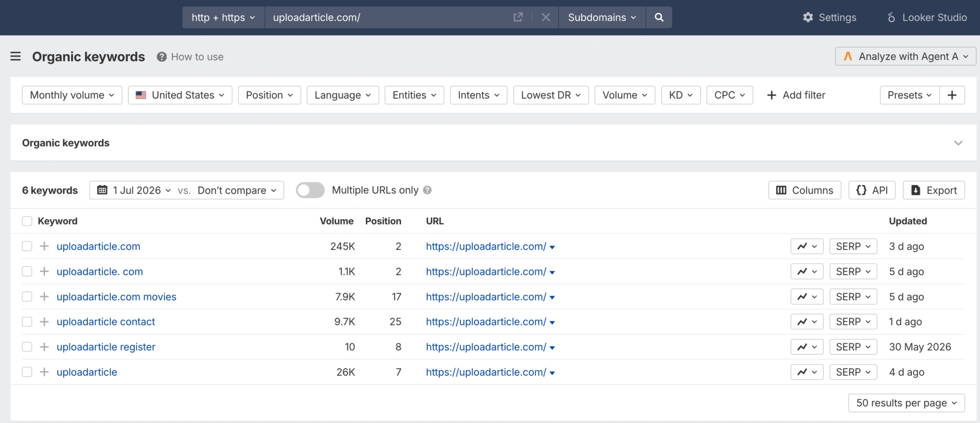Click Multiple URLs only help icon
The width and height of the screenshot is (980, 423).
pyautogui.click(x=427, y=190)
